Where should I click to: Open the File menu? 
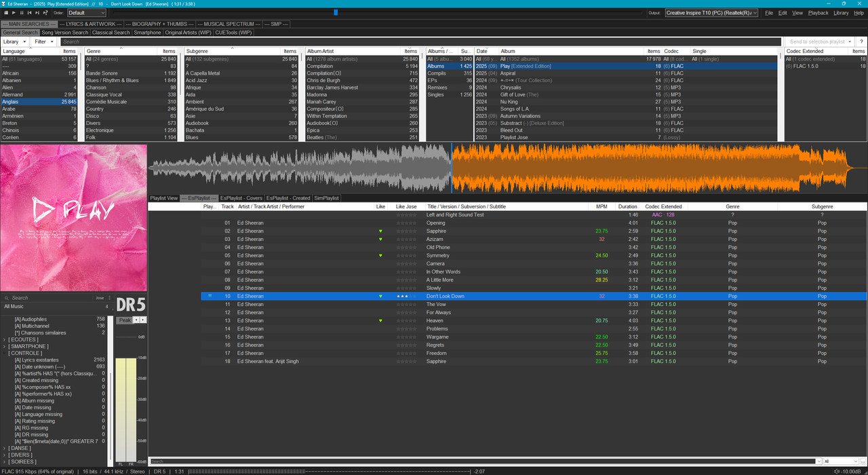(768, 13)
